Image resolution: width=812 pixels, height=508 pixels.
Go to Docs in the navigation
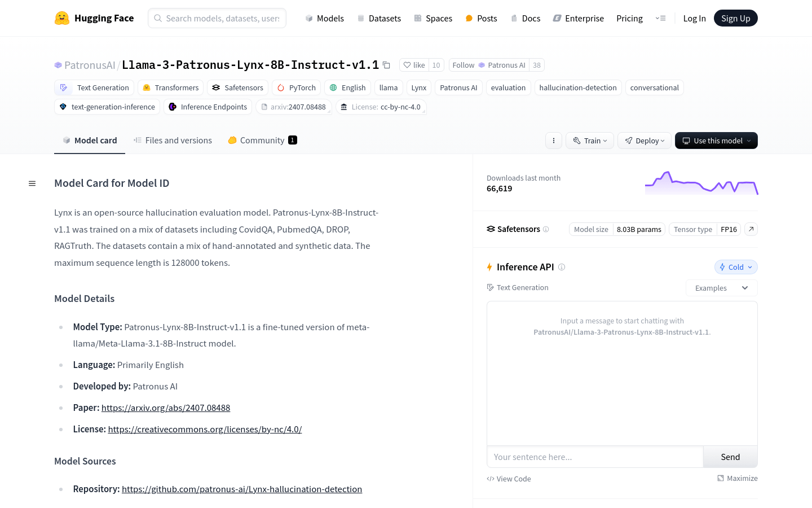[x=525, y=18]
